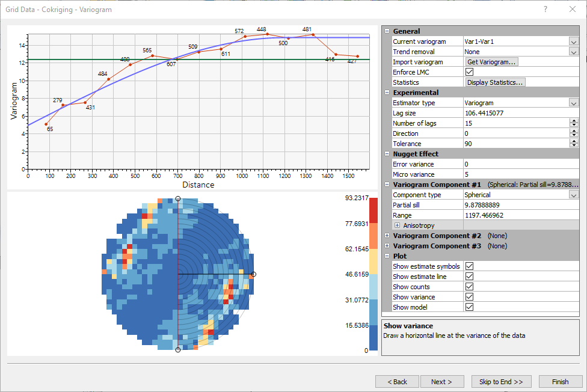Collapse the General section
This screenshot has width=587, height=392.
point(387,31)
